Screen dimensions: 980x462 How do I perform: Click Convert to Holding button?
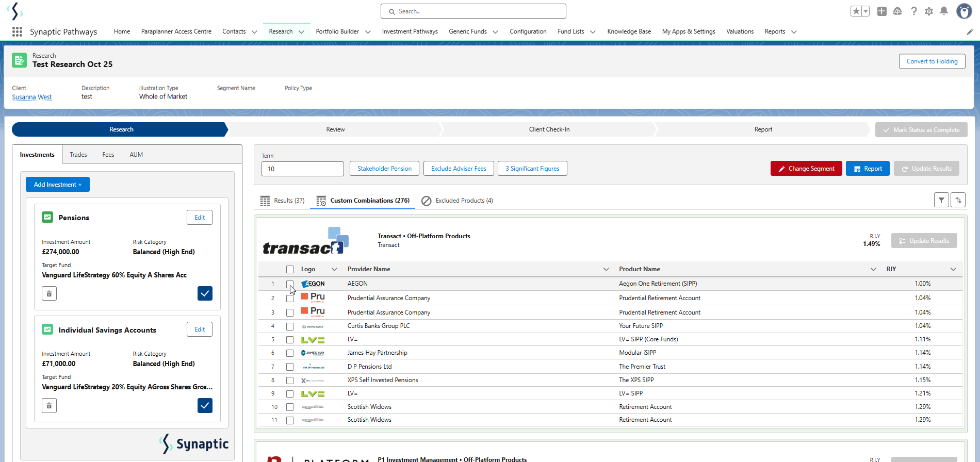pyautogui.click(x=932, y=61)
